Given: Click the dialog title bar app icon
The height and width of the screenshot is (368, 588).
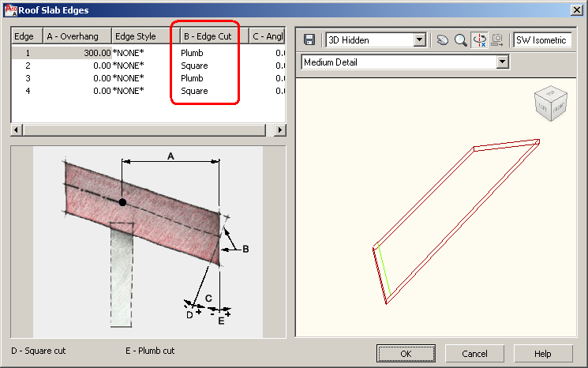Looking at the screenshot, I should 8,9.
